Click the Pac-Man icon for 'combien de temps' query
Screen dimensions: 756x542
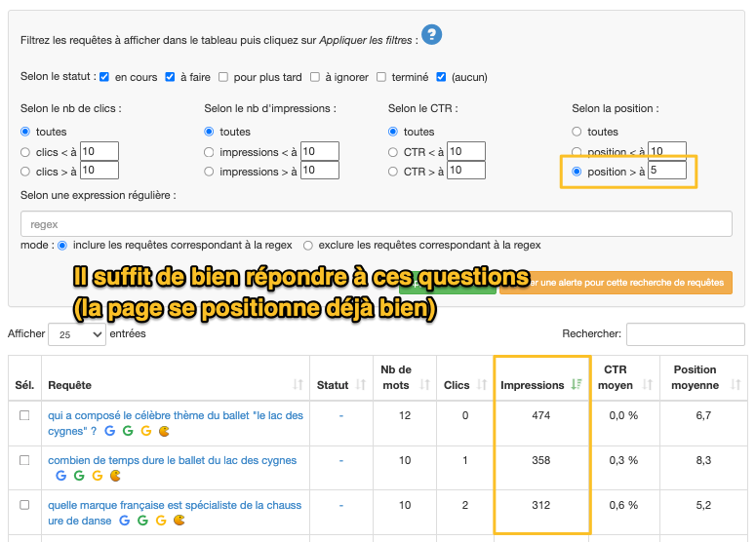115,476
